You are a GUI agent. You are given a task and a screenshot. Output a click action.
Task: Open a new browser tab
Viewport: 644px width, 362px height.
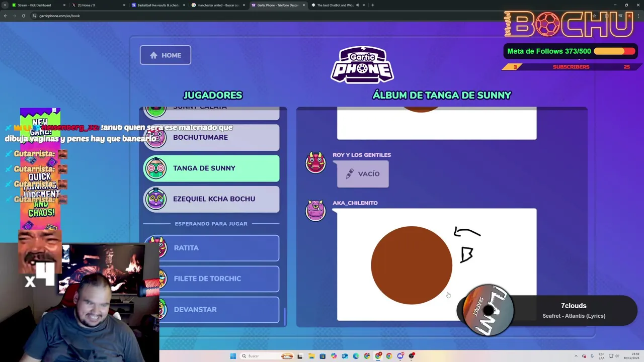(x=373, y=5)
